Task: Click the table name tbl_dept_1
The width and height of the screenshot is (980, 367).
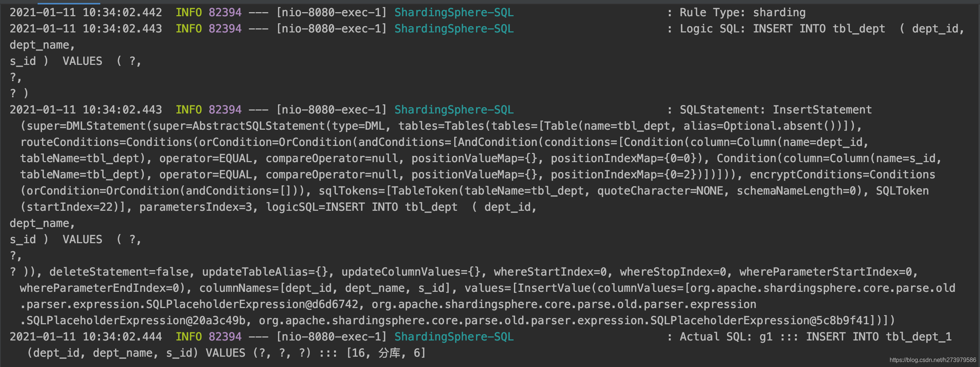Action: coord(918,336)
